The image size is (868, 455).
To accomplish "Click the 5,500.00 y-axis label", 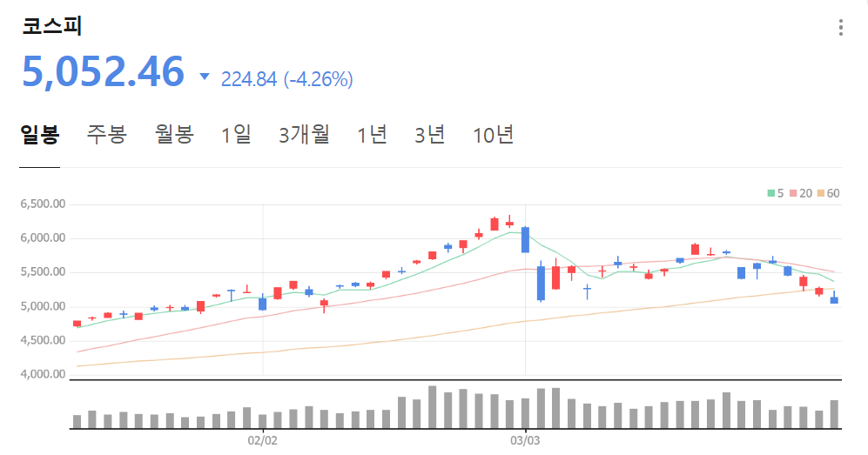I will [43, 272].
